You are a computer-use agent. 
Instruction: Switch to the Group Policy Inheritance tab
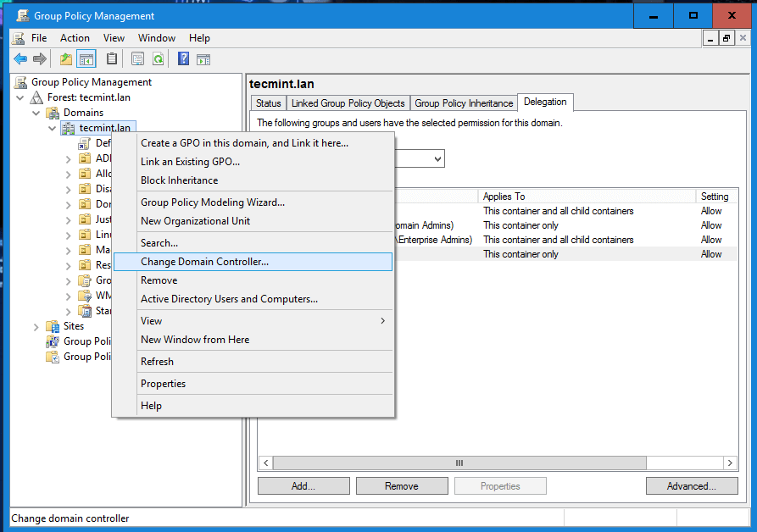(464, 103)
